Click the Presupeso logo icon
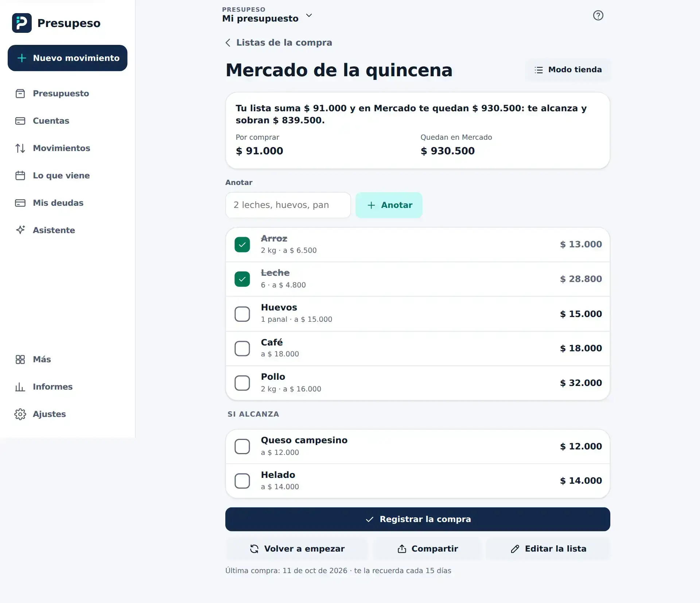The width and height of the screenshot is (700, 603). (x=22, y=23)
